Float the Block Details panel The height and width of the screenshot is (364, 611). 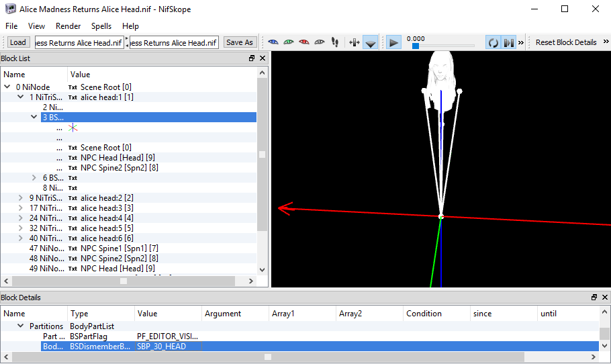click(x=594, y=298)
